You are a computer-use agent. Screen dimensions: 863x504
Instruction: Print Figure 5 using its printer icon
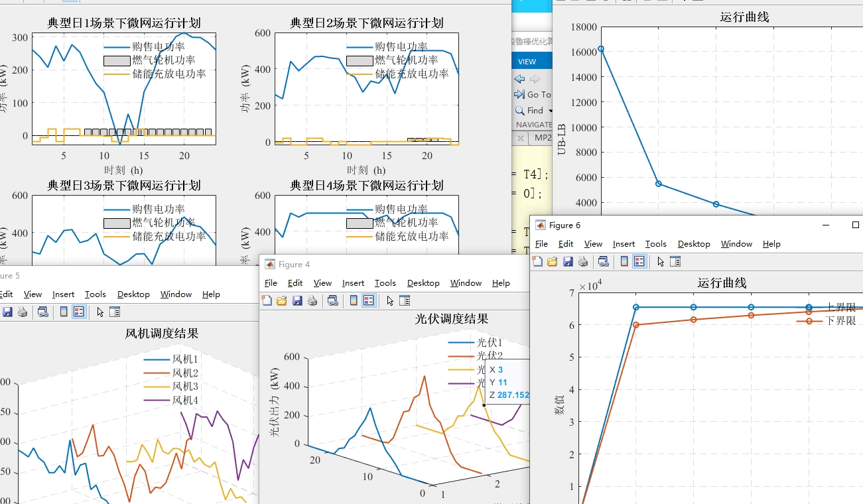[23, 312]
